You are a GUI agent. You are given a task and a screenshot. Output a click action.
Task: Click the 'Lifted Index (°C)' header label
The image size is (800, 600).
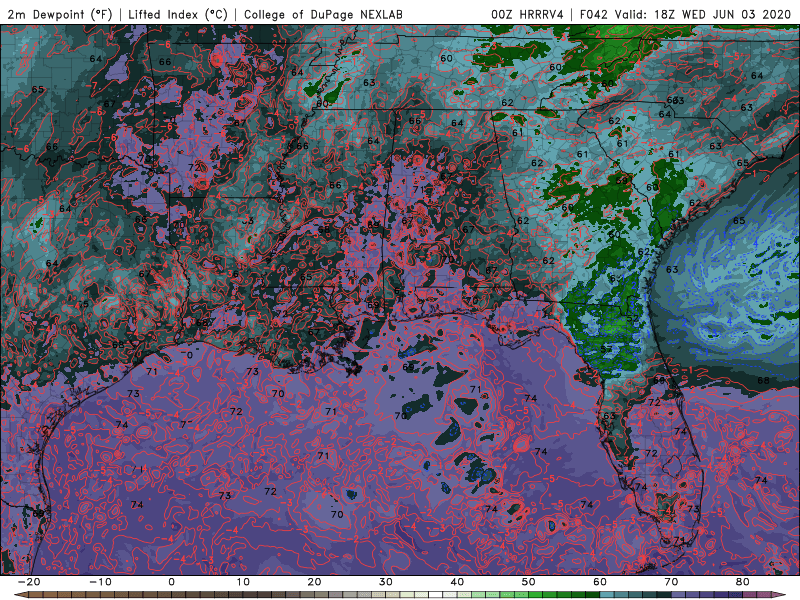pyautogui.click(x=178, y=14)
